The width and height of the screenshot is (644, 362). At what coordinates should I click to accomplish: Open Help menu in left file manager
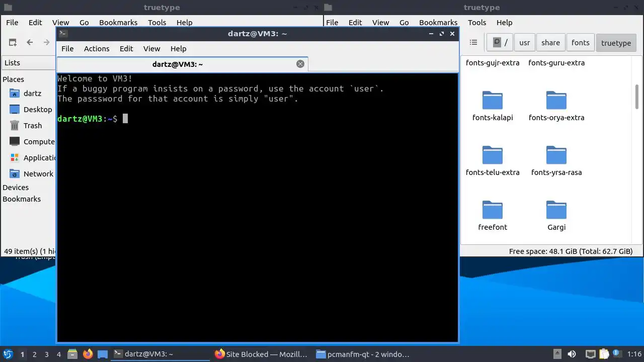pyautogui.click(x=184, y=23)
